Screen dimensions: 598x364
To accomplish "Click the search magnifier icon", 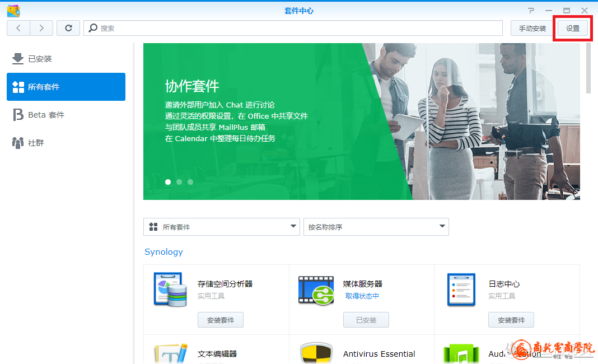I will tap(93, 28).
